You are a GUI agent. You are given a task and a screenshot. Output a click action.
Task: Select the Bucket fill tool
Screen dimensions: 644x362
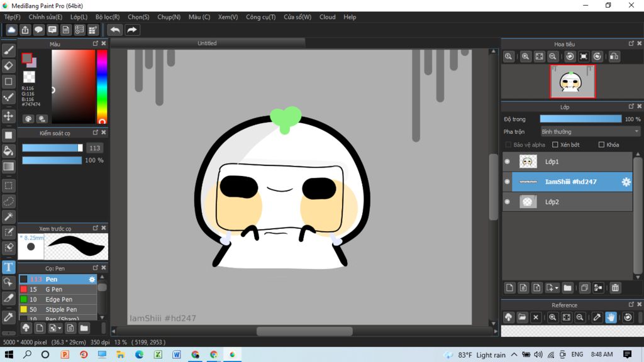point(8,151)
